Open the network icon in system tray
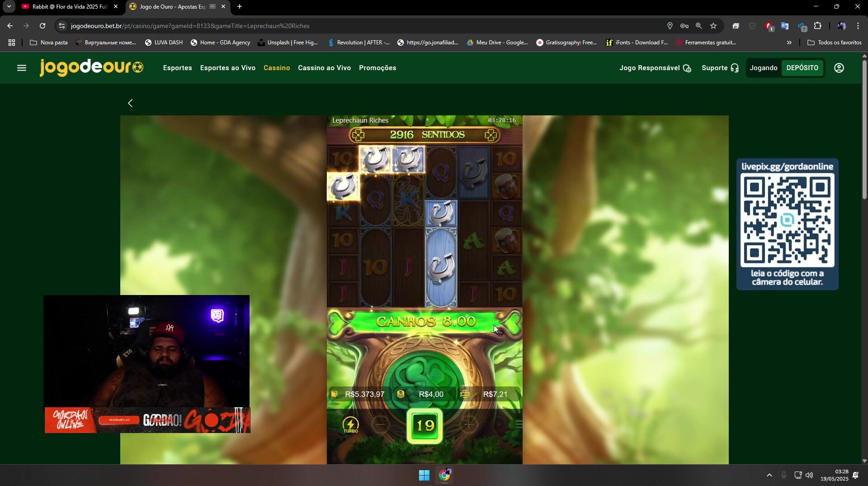 point(798,475)
